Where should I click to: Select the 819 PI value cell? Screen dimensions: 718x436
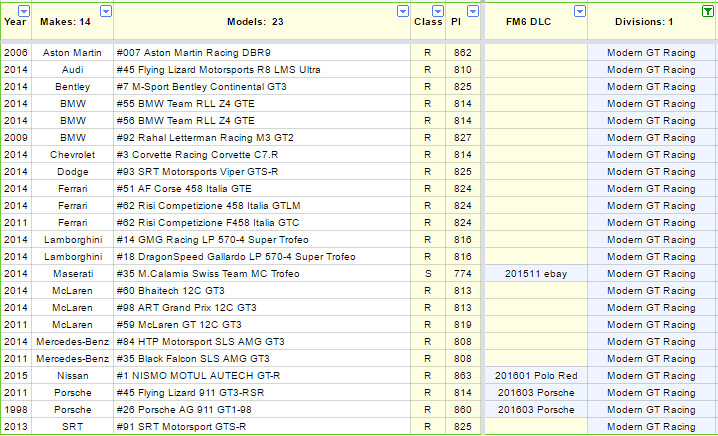463,324
